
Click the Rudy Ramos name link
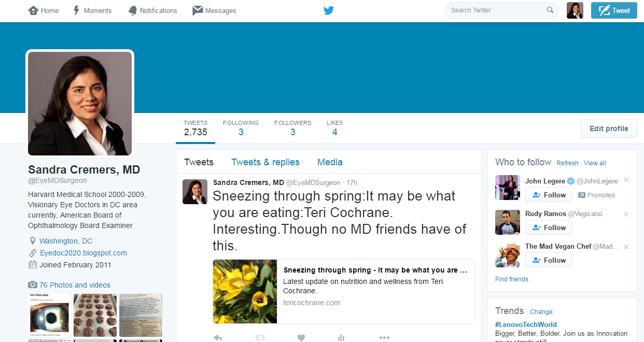coord(545,214)
